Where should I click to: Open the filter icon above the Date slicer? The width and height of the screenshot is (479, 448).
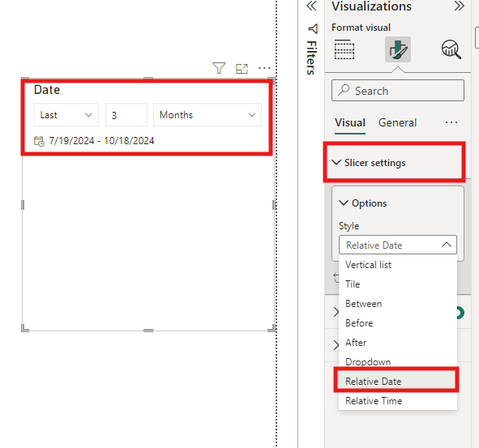pyautogui.click(x=219, y=68)
